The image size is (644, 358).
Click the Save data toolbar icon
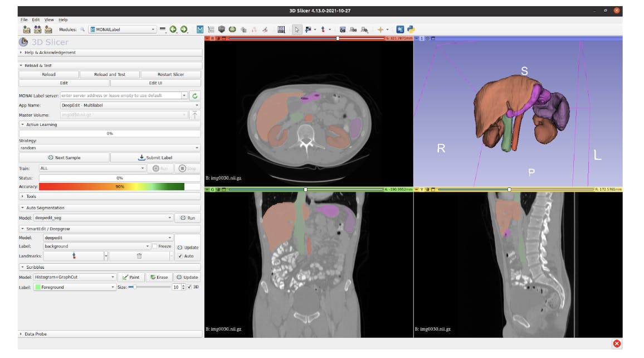48,29
